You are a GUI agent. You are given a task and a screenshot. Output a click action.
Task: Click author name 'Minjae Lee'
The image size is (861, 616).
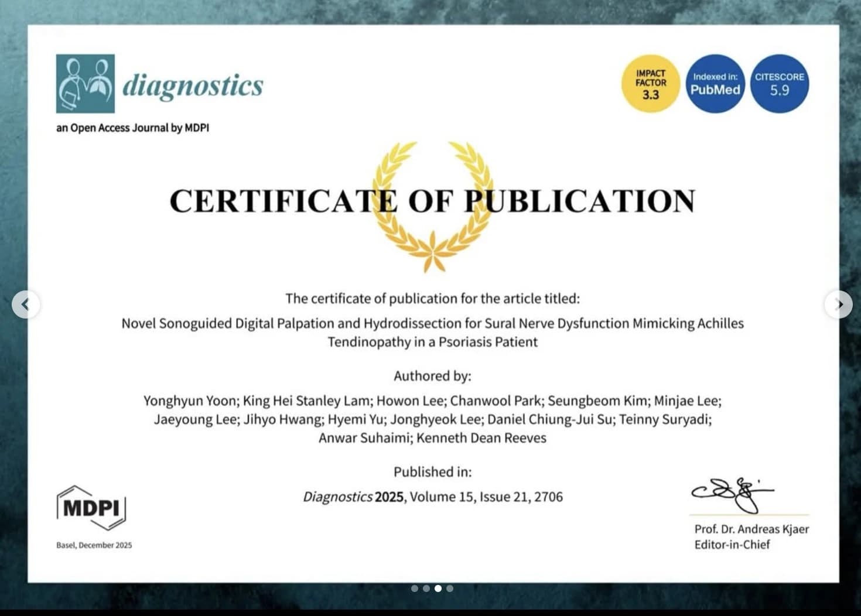(686, 401)
